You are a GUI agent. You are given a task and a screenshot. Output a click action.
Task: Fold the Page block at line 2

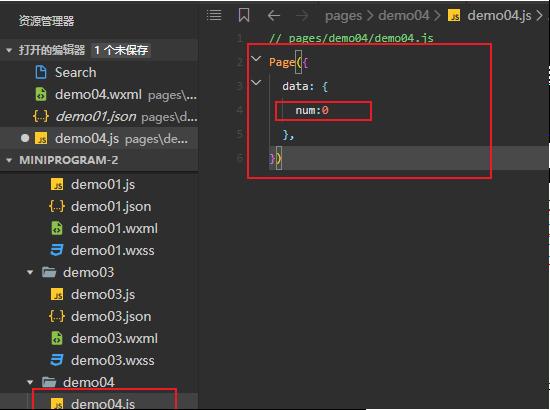256,59
